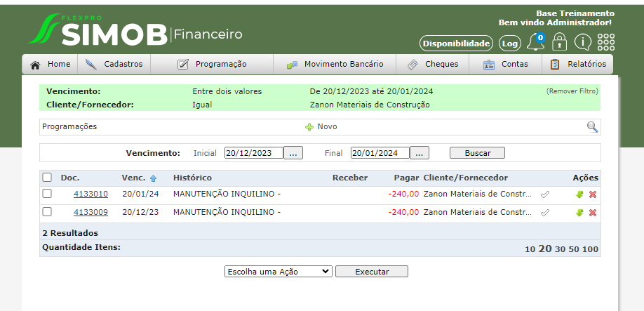Check the box for document 4133010
This screenshot has width=644, height=311.
[47, 194]
